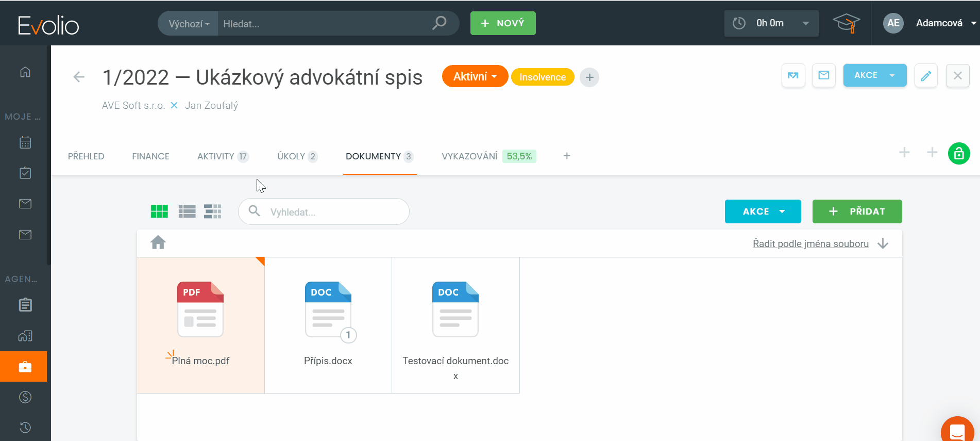980x441 pixels.
Task: Expand the Výchozí search scope dropdown
Action: pyautogui.click(x=189, y=24)
